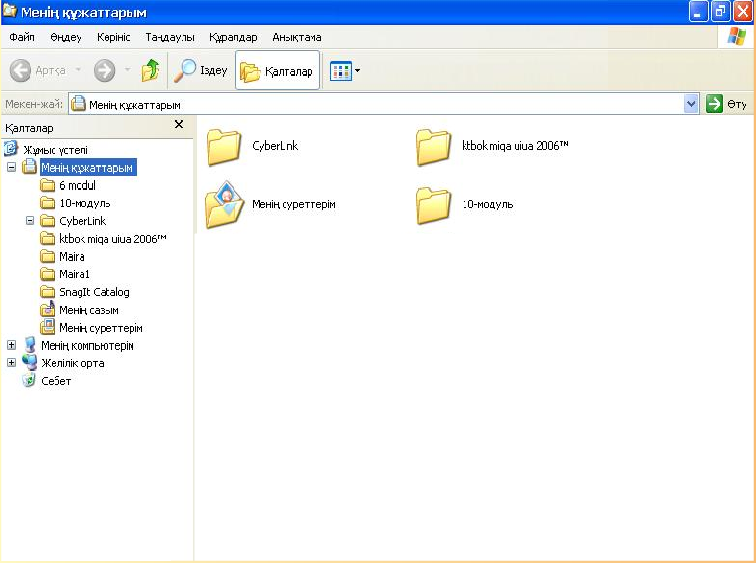Collapse Менің құжаттарым tree node
The width and height of the screenshot is (756, 563).
click(x=12, y=167)
